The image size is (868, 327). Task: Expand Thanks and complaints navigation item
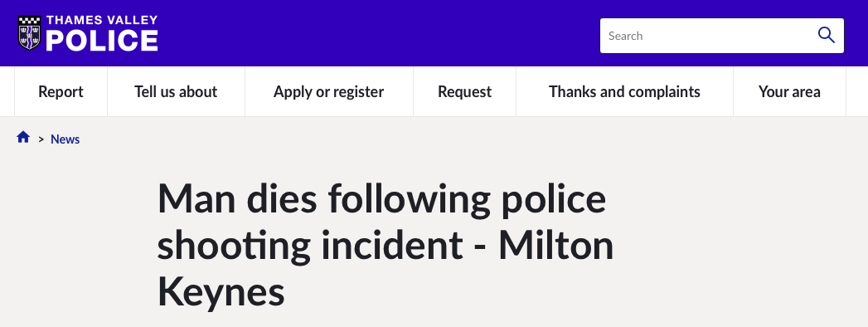pos(624,91)
